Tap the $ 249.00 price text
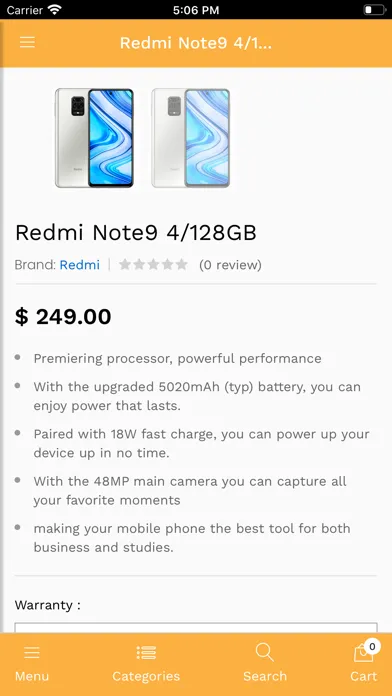392x696 pixels. pyautogui.click(x=63, y=317)
